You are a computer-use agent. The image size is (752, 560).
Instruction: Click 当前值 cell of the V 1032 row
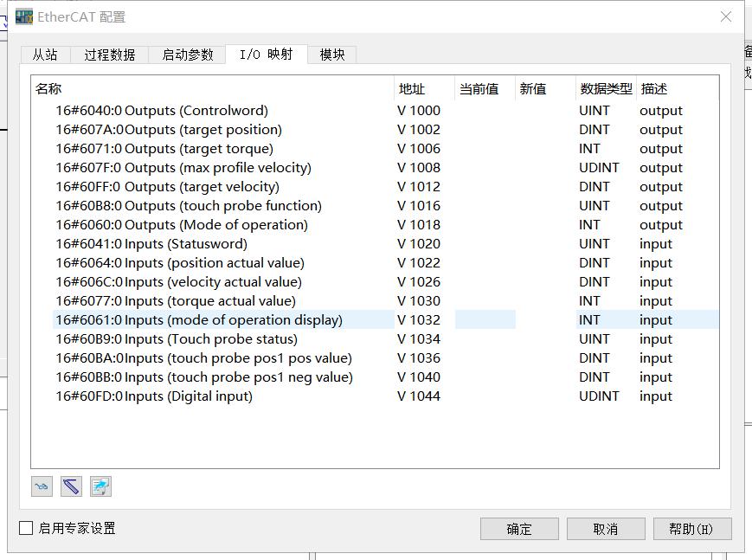pyautogui.click(x=485, y=319)
